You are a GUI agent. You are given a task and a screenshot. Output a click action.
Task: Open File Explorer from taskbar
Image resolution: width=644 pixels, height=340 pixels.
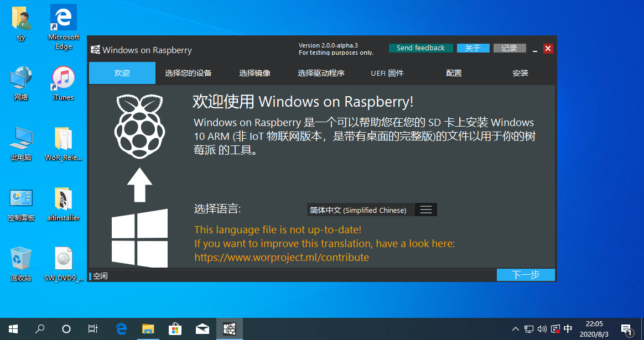pyautogui.click(x=148, y=329)
